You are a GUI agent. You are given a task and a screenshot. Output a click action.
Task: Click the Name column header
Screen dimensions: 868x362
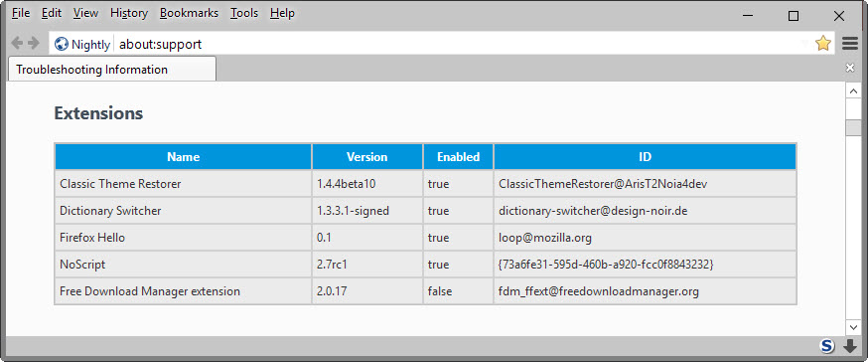point(183,157)
